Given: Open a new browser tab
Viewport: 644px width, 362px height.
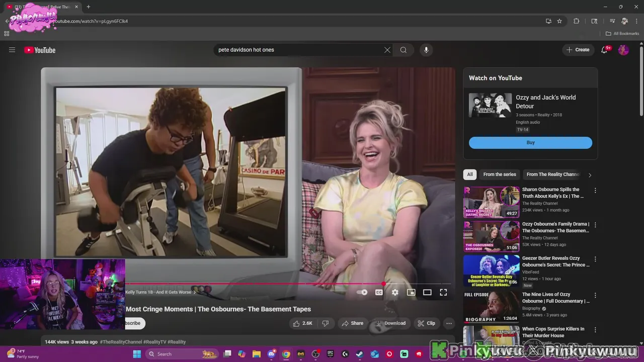Looking at the screenshot, I should (x=88, y=7).
